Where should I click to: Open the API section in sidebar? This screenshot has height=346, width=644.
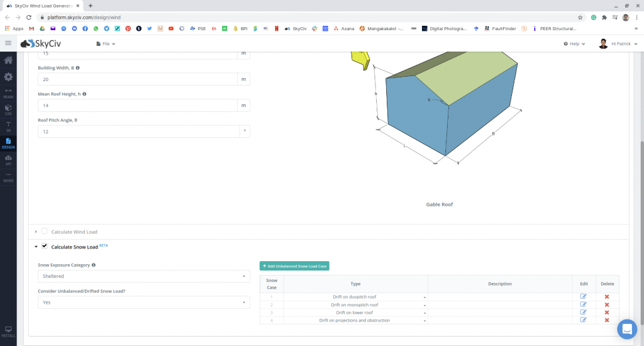pos(8,160)
